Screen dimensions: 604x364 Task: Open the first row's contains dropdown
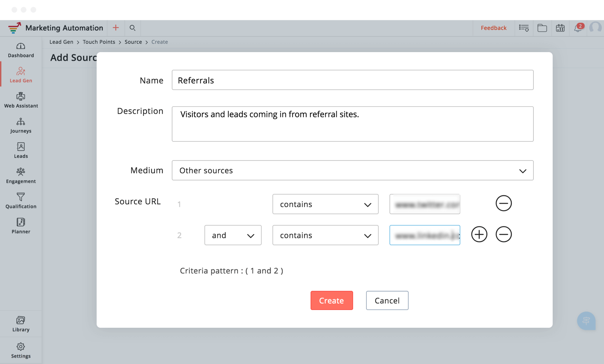325,204
